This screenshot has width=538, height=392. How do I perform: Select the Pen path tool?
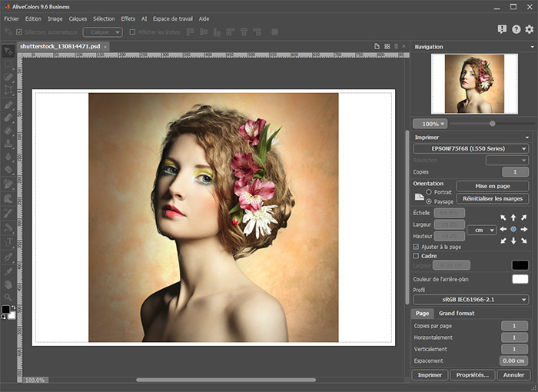point(8,257)
